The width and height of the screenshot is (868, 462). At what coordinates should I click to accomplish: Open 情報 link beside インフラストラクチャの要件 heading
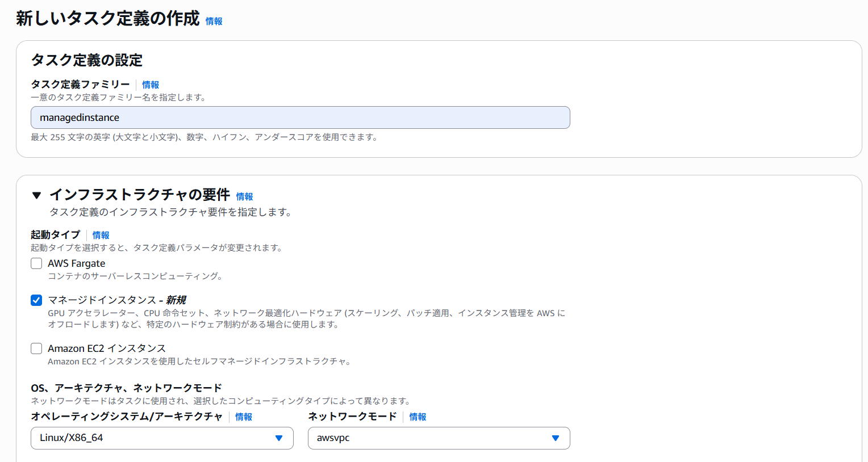pyautogui.click(x=245, y=196)
